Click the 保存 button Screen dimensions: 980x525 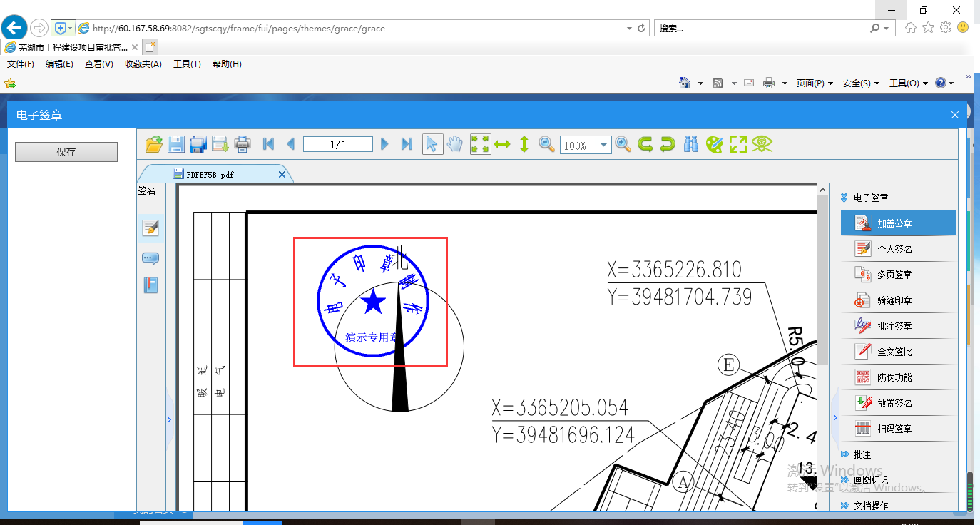66,152
